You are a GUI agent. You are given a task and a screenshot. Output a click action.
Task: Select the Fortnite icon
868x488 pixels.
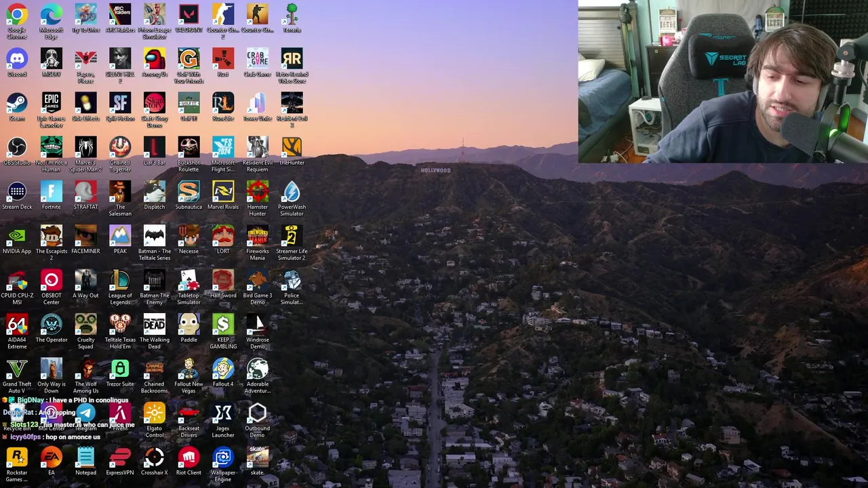click(52, 191)
